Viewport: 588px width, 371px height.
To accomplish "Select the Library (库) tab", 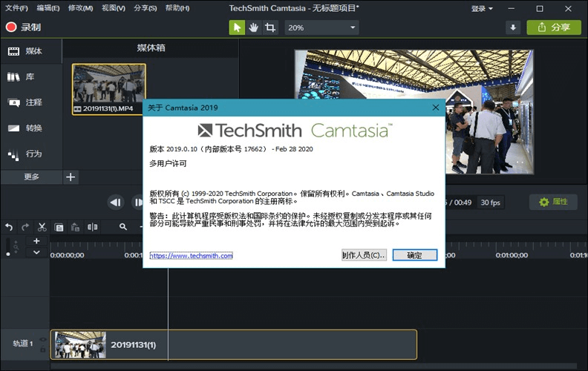I will tap(31, 77).
